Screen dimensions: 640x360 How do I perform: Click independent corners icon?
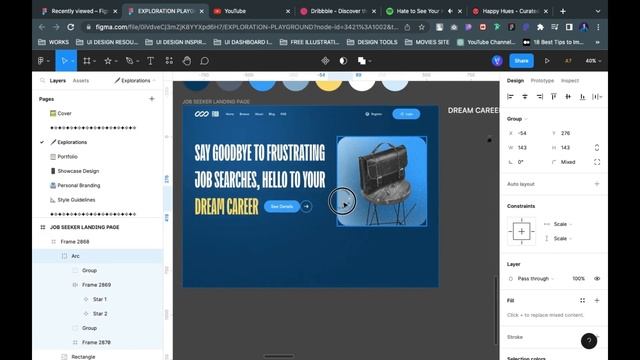(x=597, y=162)
